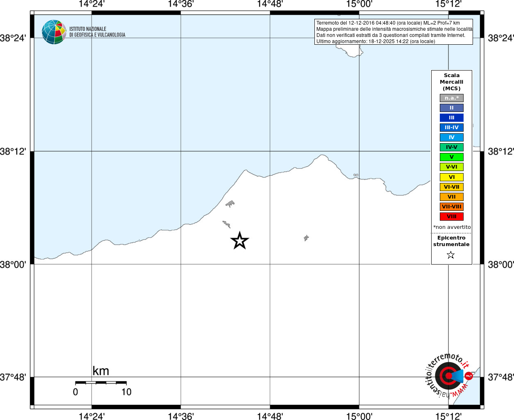This screenshot has height=420, width=514.
Task: Click the earthquake info text box
Action: (393, 32)
